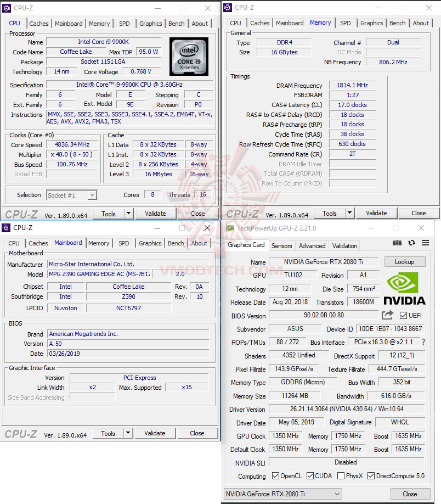This screenshot has width=441, height=504.
Task: Open the Advanced tab in GPU-Z
Action: pyautogui.click(x=312, y=246)
